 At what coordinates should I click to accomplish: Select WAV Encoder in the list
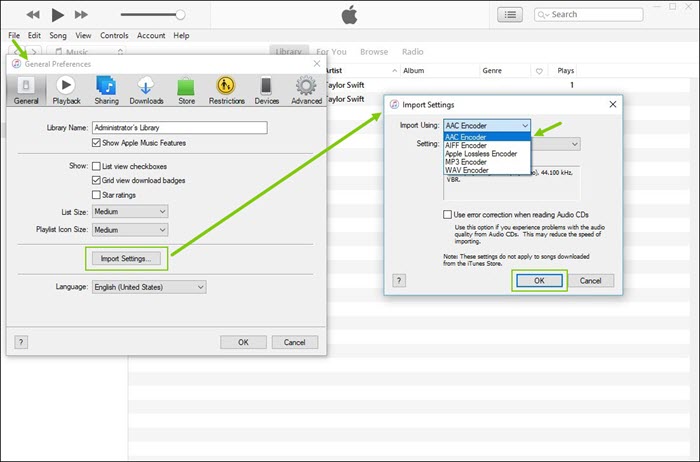pos(487,170)
